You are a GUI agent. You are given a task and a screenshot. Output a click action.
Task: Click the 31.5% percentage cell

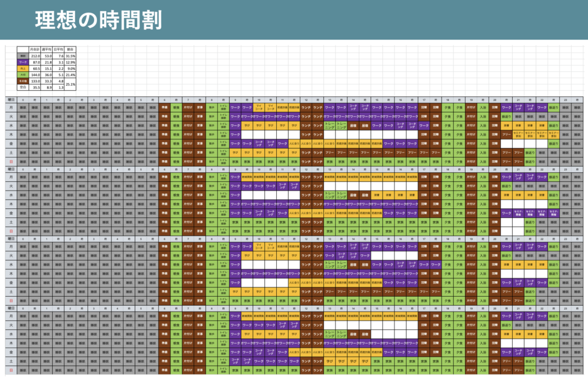click(x=70, y=56)
